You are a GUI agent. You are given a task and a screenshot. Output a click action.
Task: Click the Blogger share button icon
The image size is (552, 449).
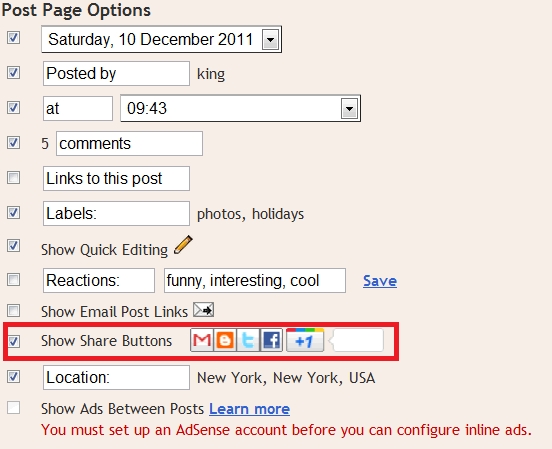[225, 340]
